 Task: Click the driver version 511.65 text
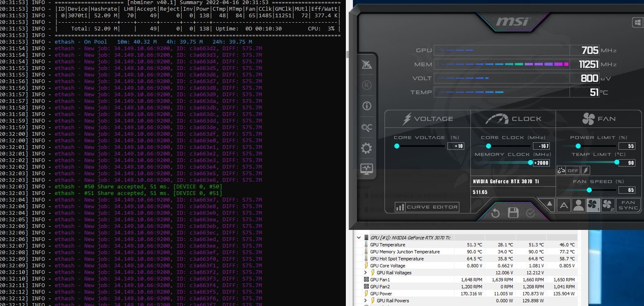point(480,192)
